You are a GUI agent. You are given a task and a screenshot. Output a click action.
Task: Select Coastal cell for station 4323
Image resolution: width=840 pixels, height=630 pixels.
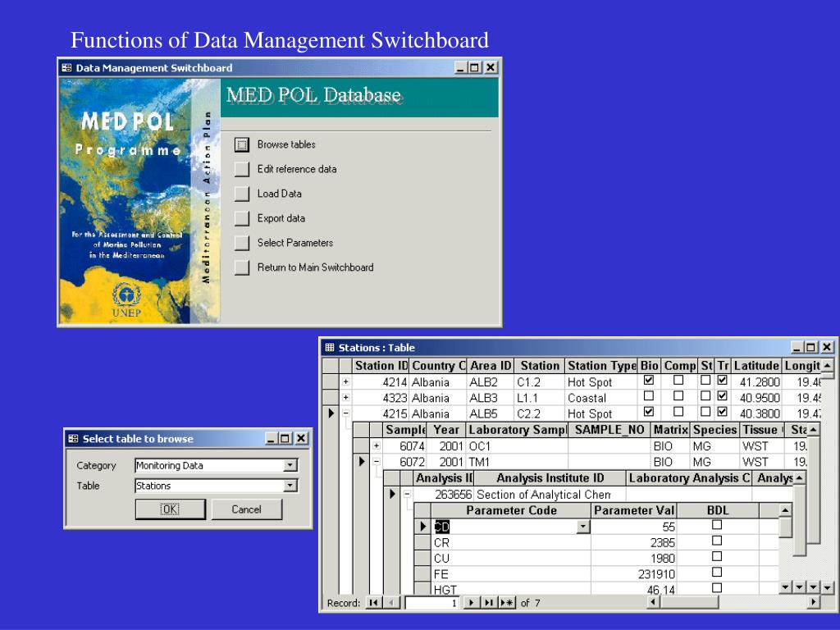point(601,398)
